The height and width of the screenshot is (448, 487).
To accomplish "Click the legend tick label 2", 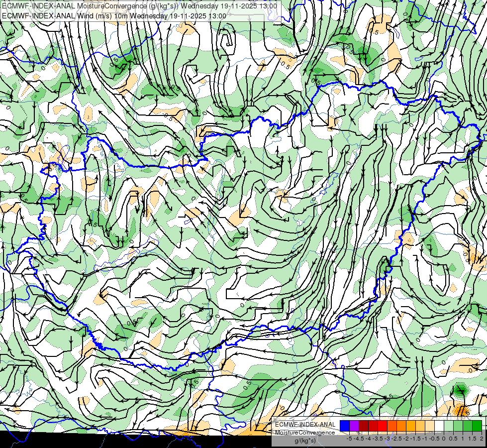I will (x=482, y=439).
